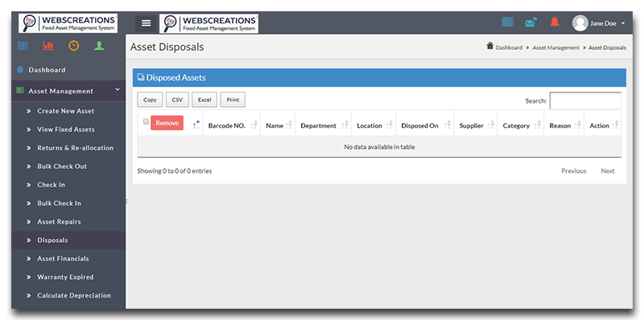
Task: Click the Dashboard house icon in sidebar
Action: pyautogui.click(x=20, y=69)
